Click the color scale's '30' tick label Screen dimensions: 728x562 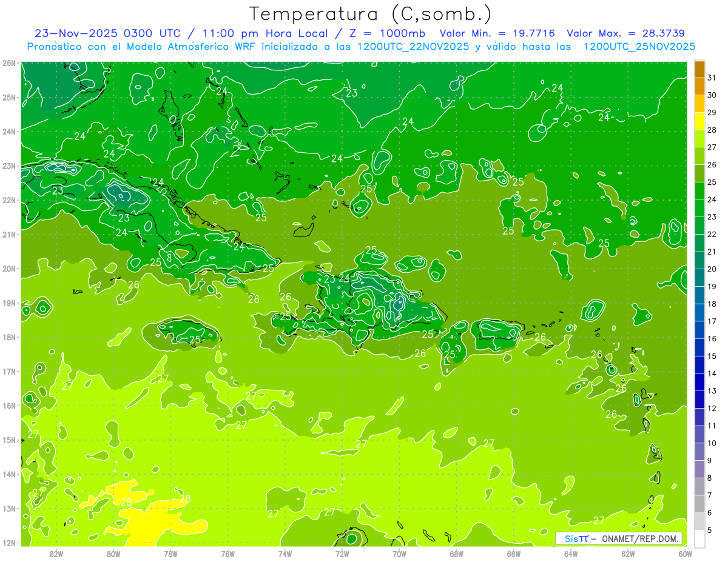(712, 95)
